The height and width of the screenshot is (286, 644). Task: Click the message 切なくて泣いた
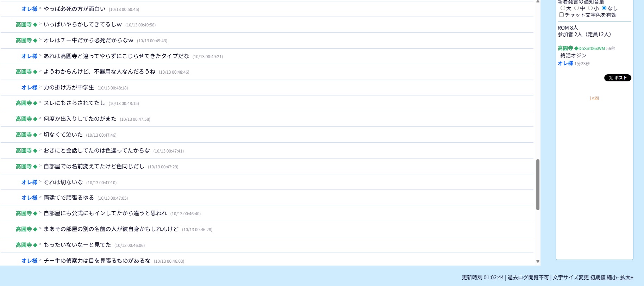[63, 135]
